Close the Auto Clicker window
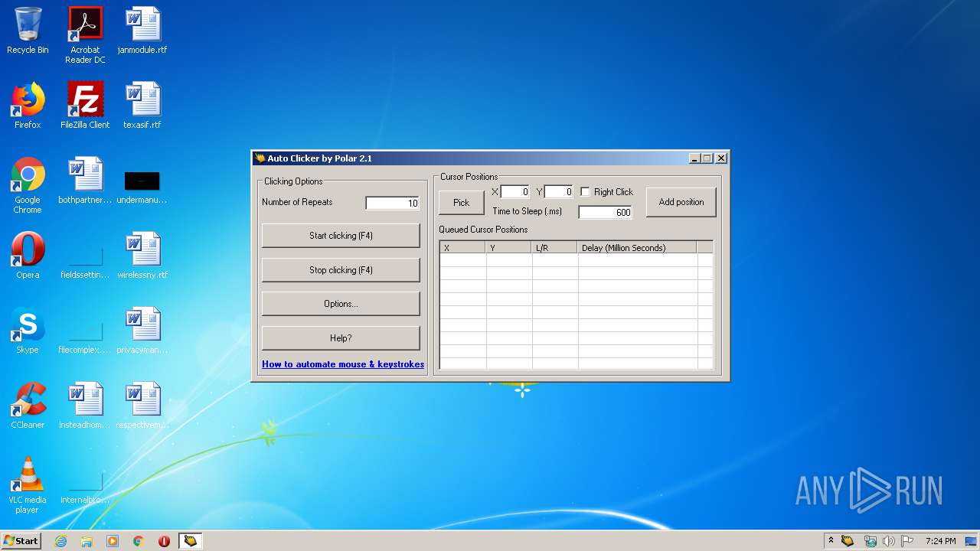The height and width of the screenshot is (551, 980). click(x=720, y=158)
